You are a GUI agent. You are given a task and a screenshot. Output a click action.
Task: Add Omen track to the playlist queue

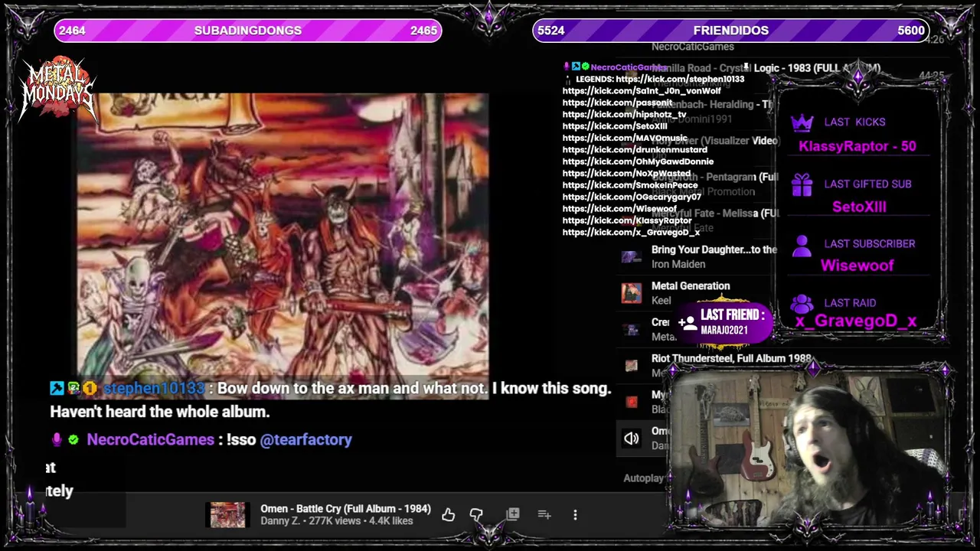pos(544,515)
